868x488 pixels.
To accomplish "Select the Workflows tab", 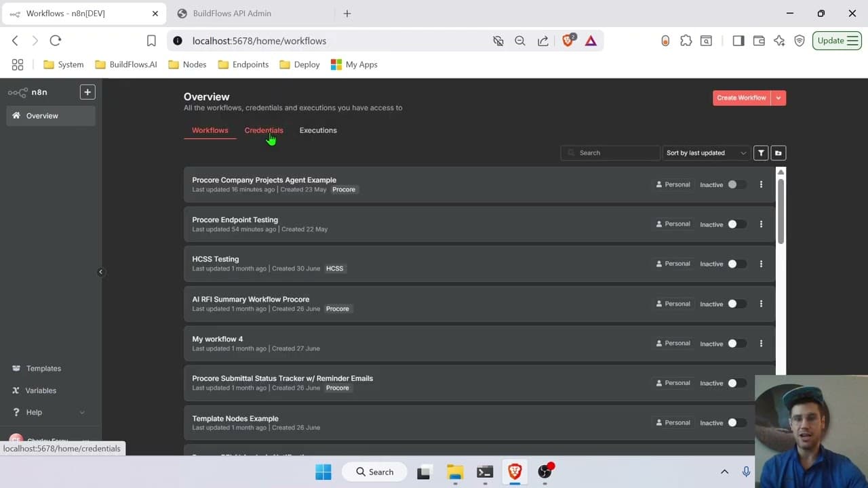I will [x=210, y=130].
